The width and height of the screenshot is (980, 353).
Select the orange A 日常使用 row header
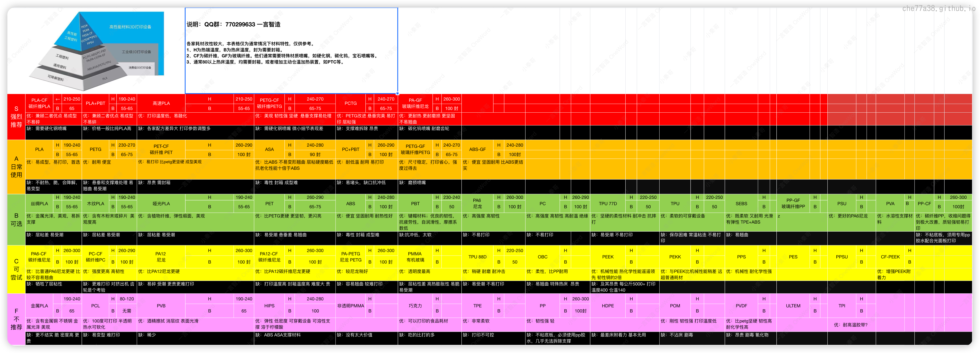[16, 167]
